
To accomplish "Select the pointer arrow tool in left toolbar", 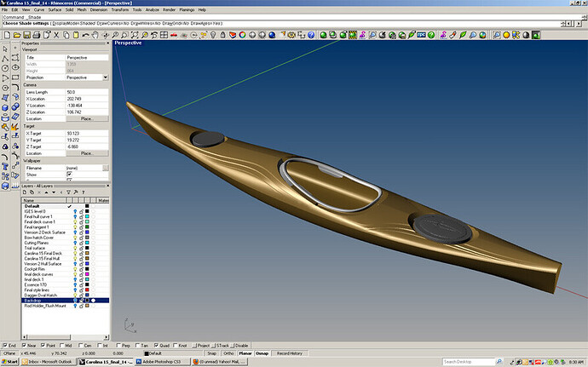I will [x=5, y=49].
